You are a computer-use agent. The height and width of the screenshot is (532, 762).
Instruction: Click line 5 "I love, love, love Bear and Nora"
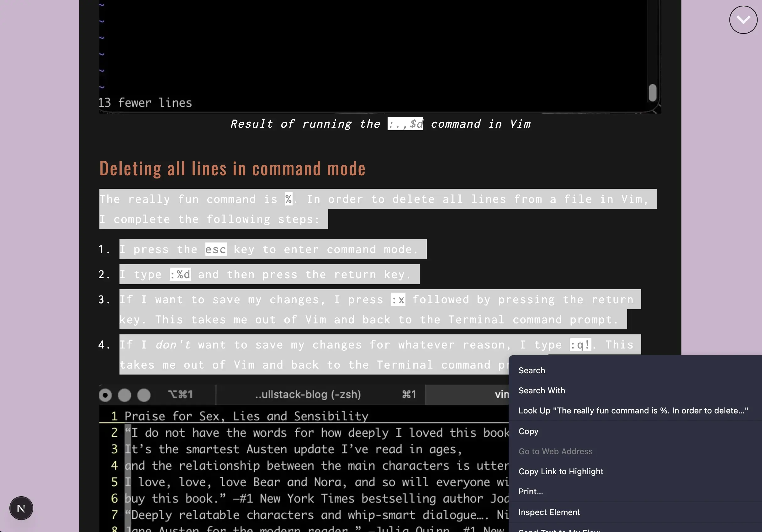317,482
